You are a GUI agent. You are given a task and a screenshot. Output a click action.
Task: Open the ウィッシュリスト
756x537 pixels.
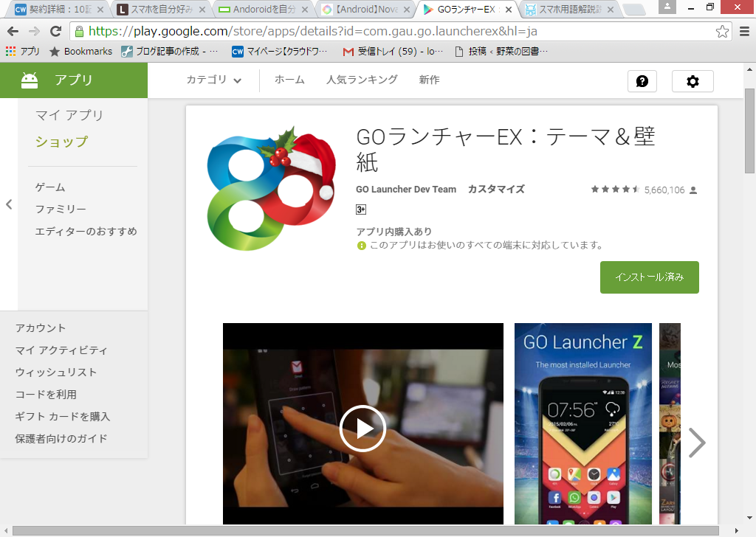(56, 373)
